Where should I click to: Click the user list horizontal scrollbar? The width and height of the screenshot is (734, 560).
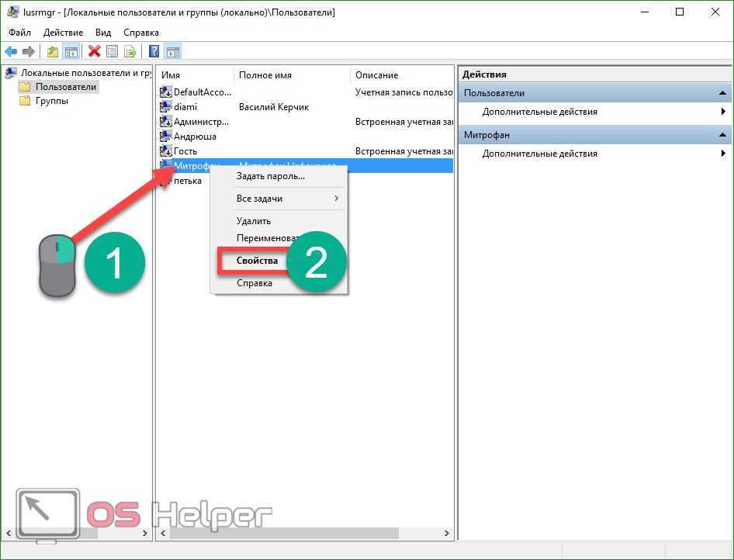point(303,534)
